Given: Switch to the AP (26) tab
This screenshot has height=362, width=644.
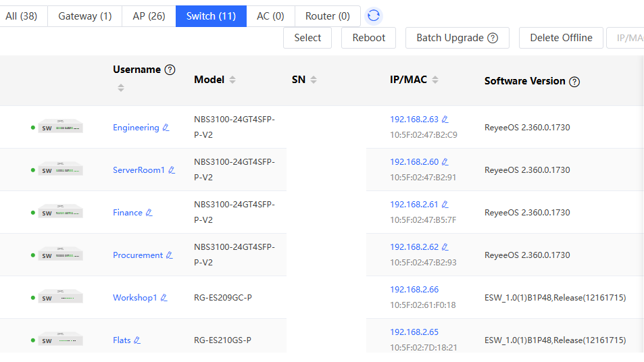Looking at the screenshot, I should [x=149, y=16].
